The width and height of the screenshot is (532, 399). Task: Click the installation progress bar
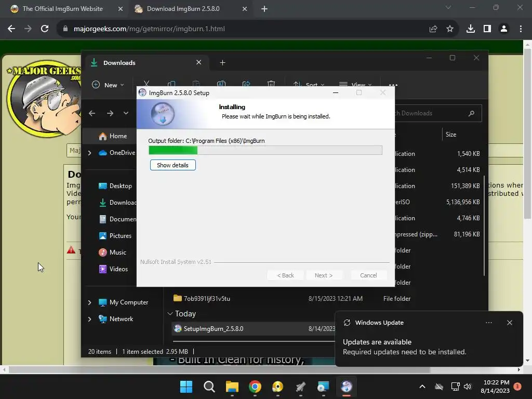coord(265,150)
